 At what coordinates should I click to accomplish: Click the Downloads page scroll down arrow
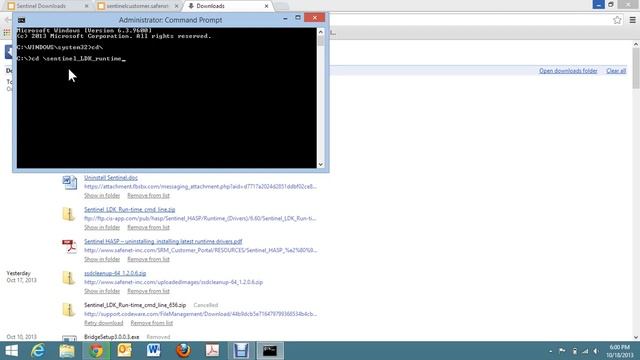[636, 338]
